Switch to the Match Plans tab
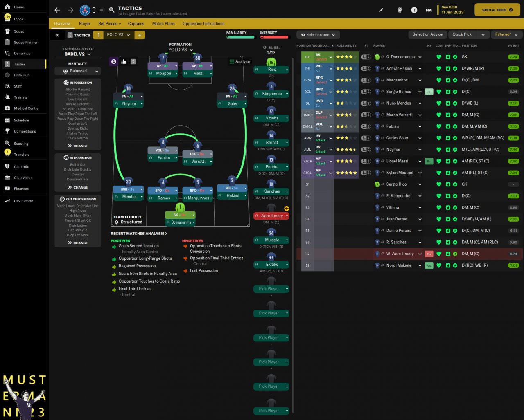Viewport: 524px width, 420px height. tap(163, 24)
